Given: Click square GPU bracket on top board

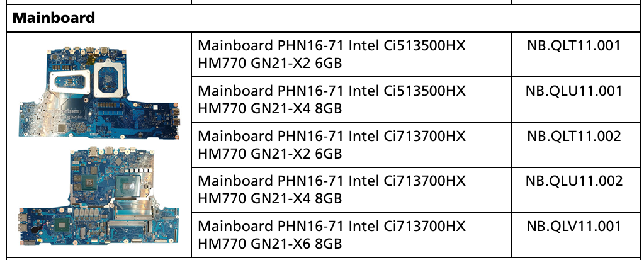Looking at the screenshot, I should 110,76.
